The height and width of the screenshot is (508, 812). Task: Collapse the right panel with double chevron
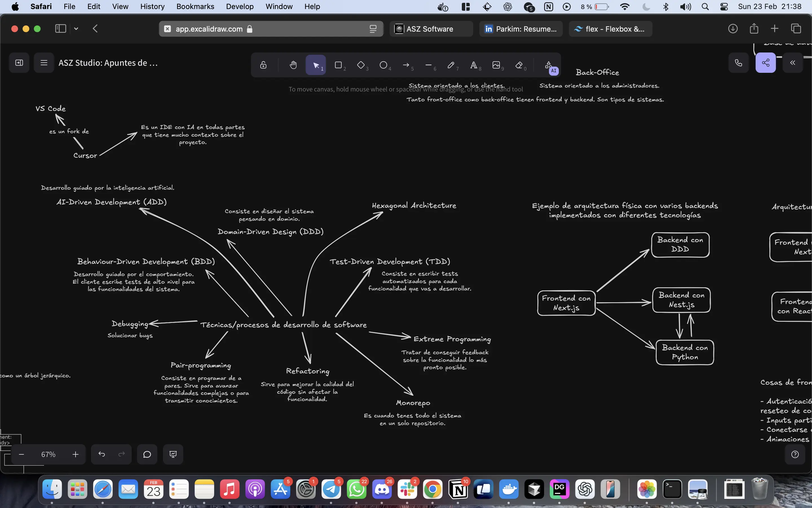[793, 63]
